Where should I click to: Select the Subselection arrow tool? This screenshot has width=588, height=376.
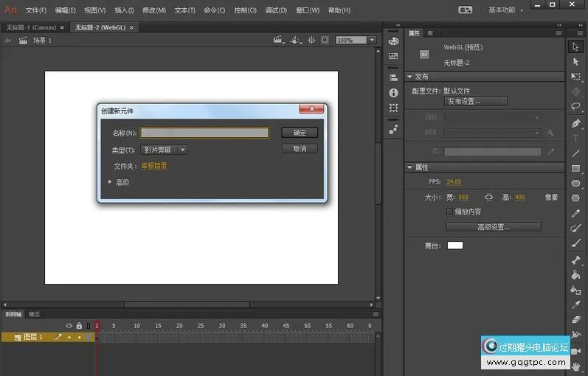tap(576, 62)
